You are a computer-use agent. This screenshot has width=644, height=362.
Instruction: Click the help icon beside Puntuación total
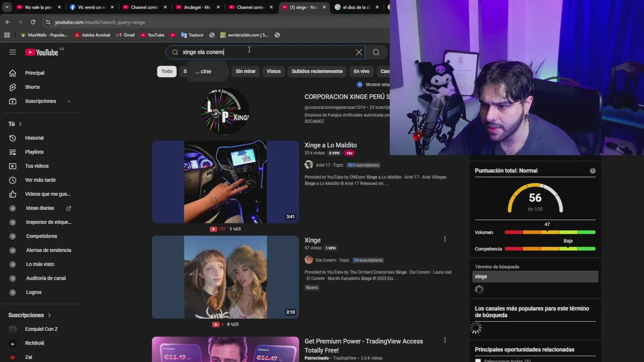(x=593, y=171)
